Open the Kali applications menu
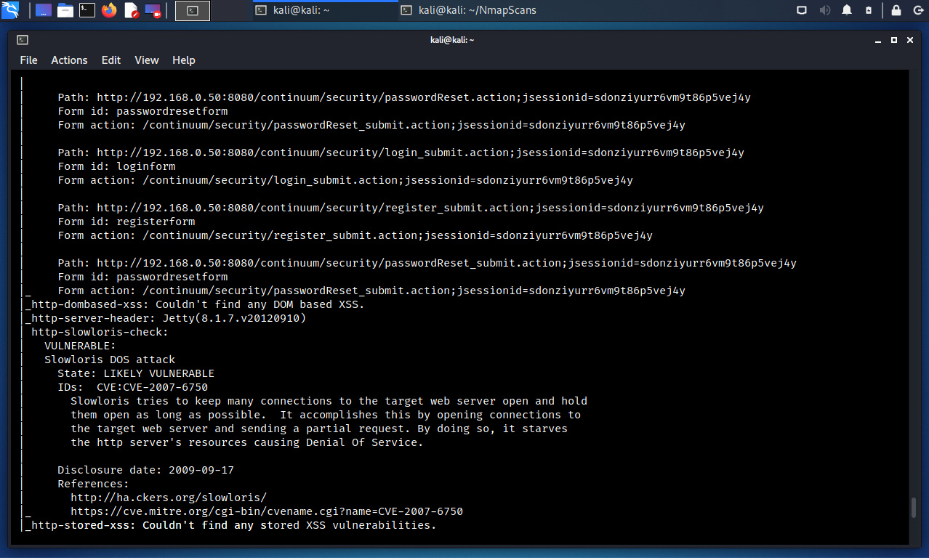Viewport: 929px width, 560px height. coord(10,10)
